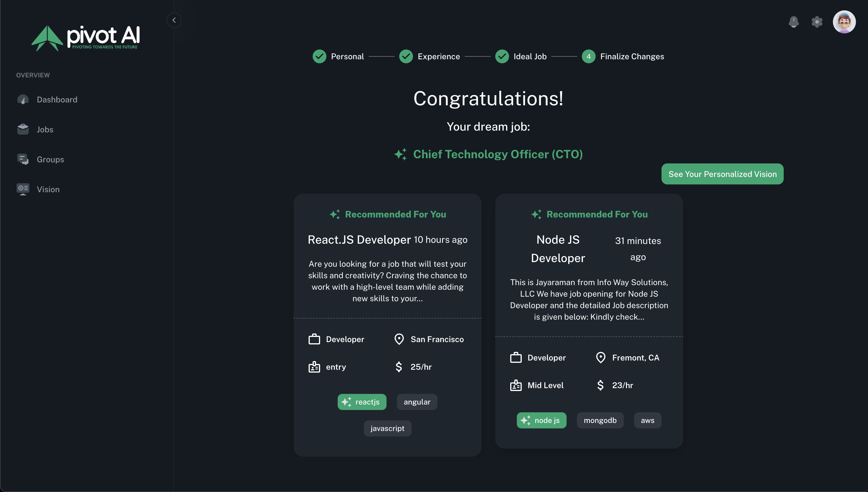Click the notification bell icon
This screenshot has height=492, width=868.
pos(793,22)
